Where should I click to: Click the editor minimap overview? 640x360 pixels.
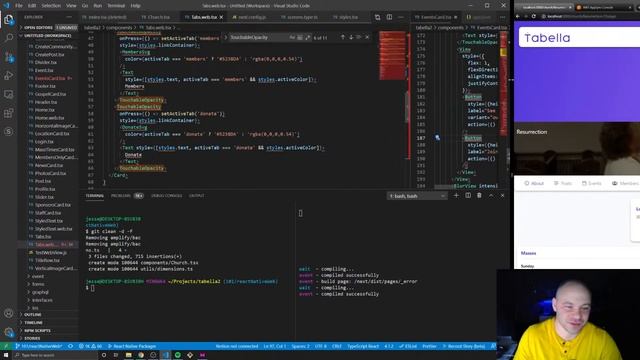pos(393,55)
